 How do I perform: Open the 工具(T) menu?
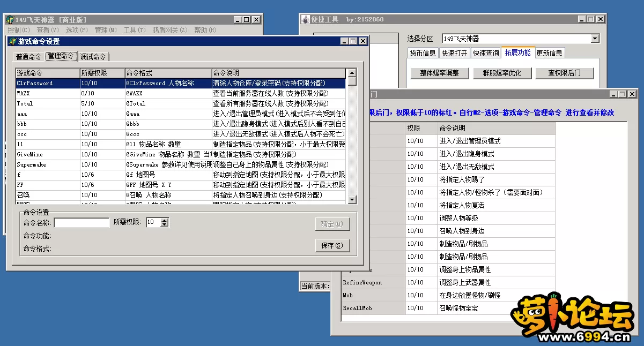coord(134,30)
